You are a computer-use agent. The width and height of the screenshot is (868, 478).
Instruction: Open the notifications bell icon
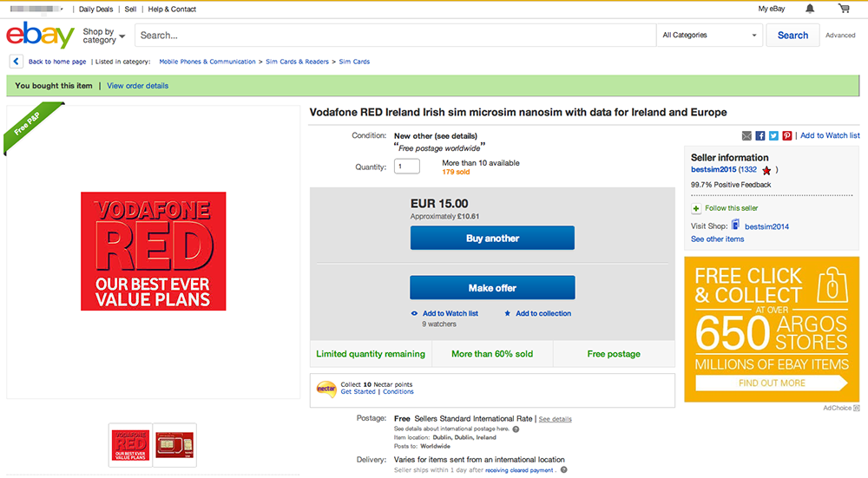pos(810,9)
